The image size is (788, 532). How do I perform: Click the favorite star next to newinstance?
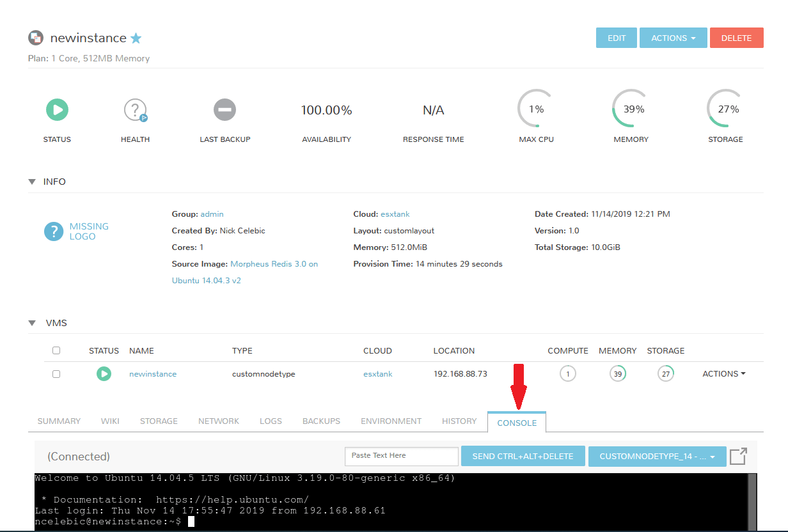[136, 38]
